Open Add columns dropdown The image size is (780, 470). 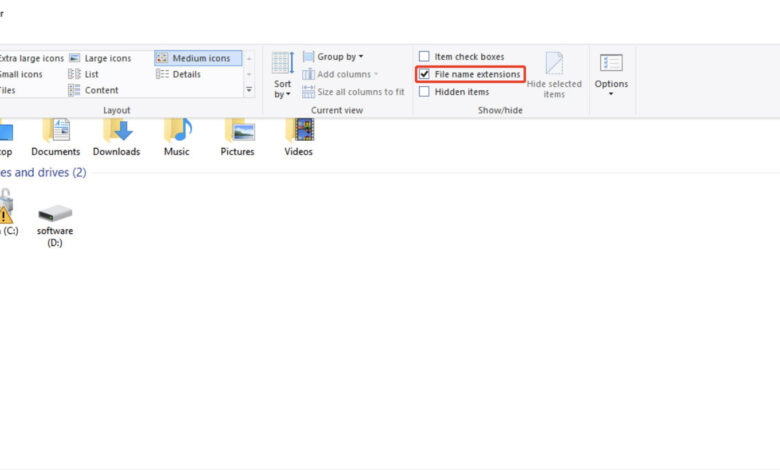point(340,74)
